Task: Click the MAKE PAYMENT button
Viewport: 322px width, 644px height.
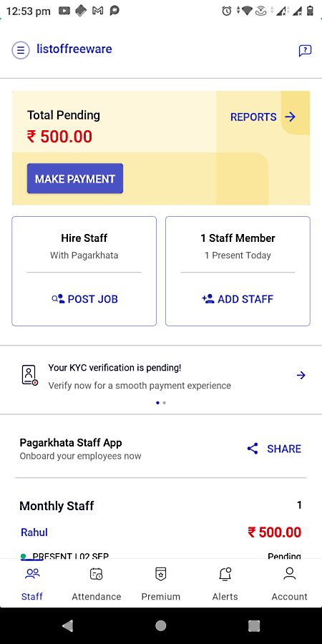Action: click(x=75, y=179)
